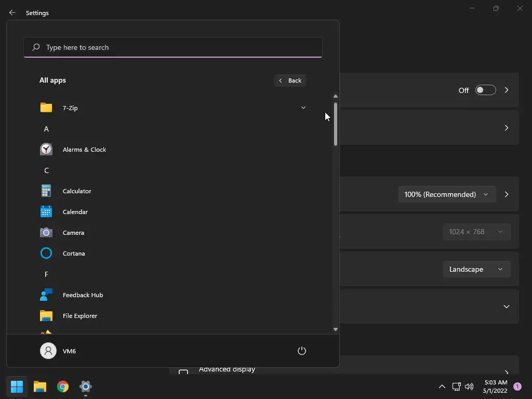Viewport: 532px width, 399px height.
Task: Toggle the Off switch in Settings
Action: [x=485, y=90]
